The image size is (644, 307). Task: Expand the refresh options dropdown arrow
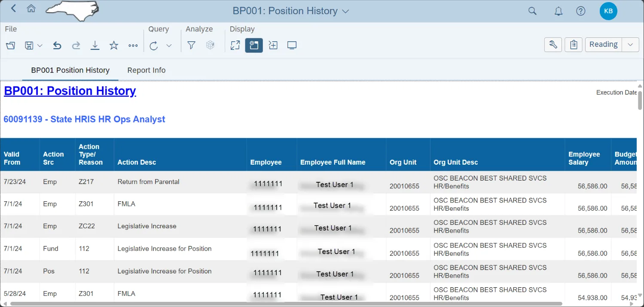tap(169, 46)
